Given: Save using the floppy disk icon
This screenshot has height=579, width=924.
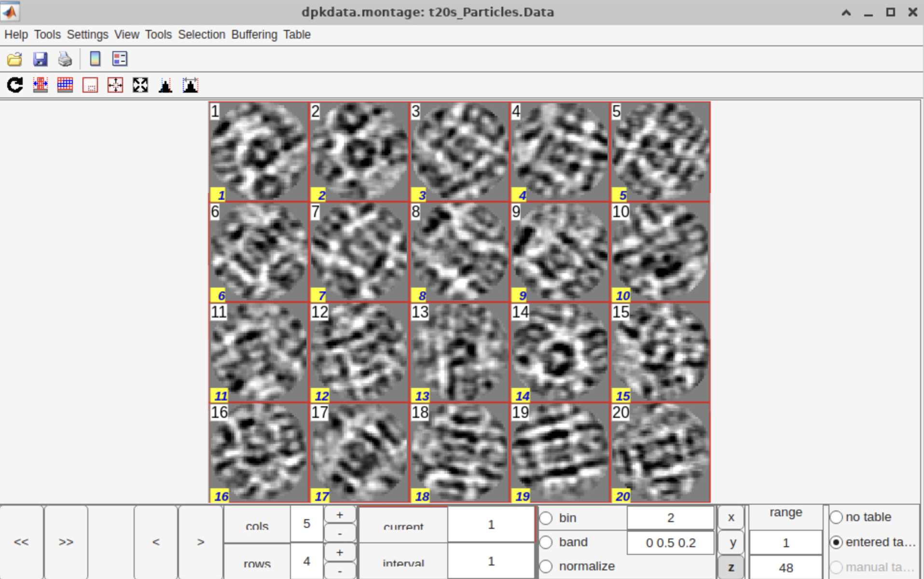Looking at the screenshot, I should pos(40,59).
